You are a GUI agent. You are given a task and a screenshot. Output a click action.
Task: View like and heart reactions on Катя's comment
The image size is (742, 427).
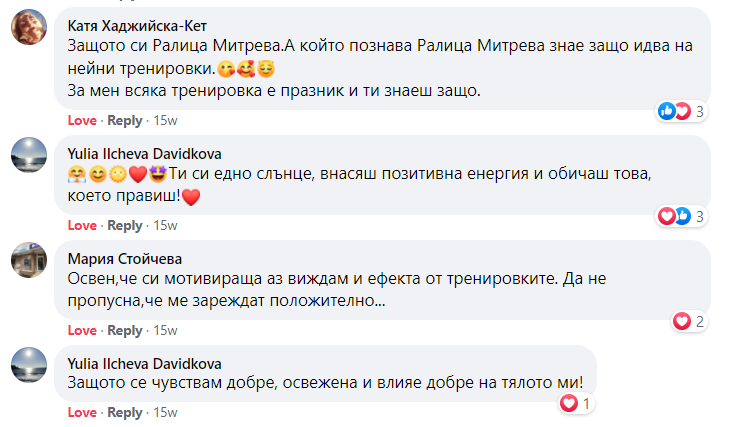pos(681,112)
